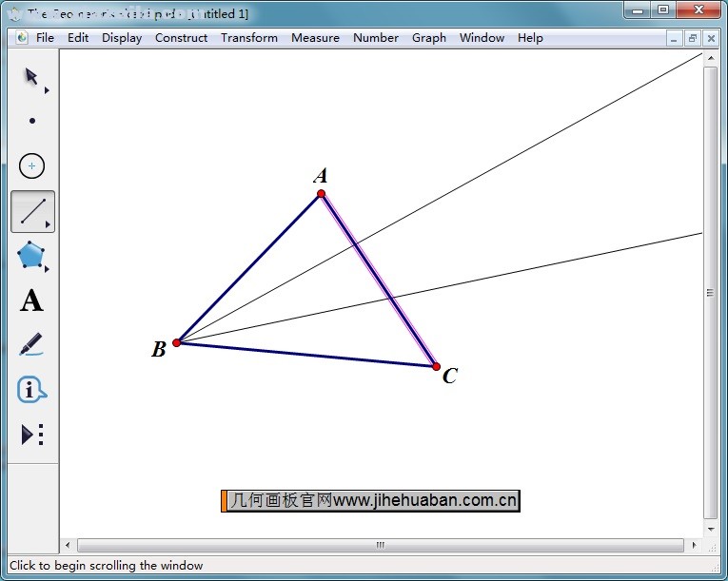Click the label C text
728x581 pixels.
(450, 376)
